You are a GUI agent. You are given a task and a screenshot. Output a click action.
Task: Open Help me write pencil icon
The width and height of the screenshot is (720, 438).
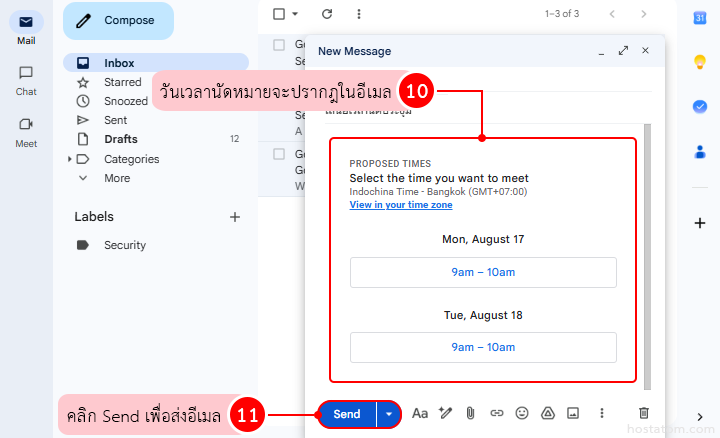click(445, 413)
